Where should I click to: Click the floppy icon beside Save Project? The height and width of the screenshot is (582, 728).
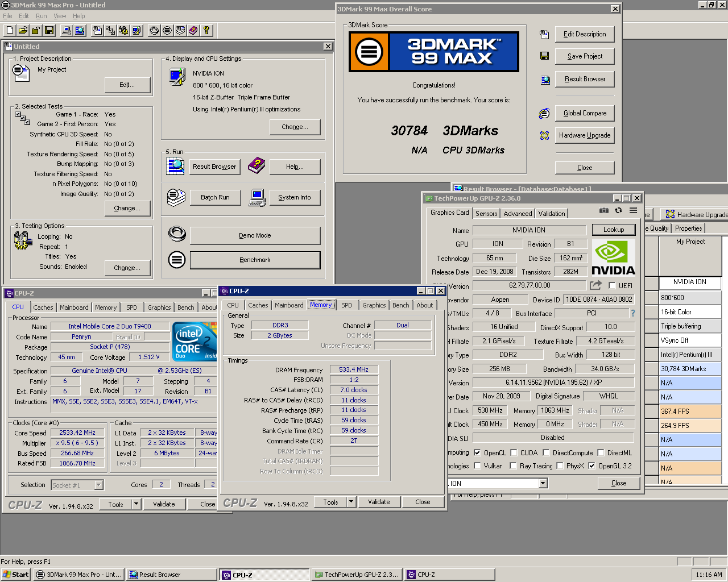pyautogui.click(x=544, y=56)
